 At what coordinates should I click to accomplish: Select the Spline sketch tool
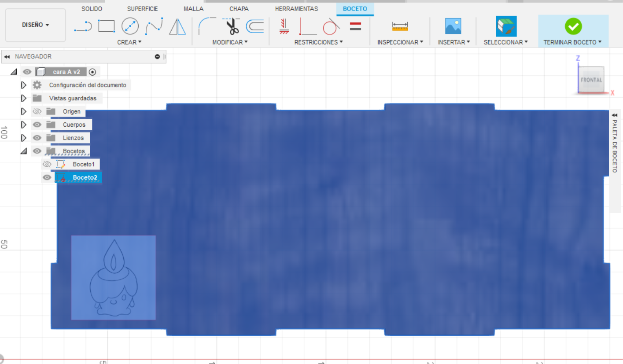click(x=154, y=26)
